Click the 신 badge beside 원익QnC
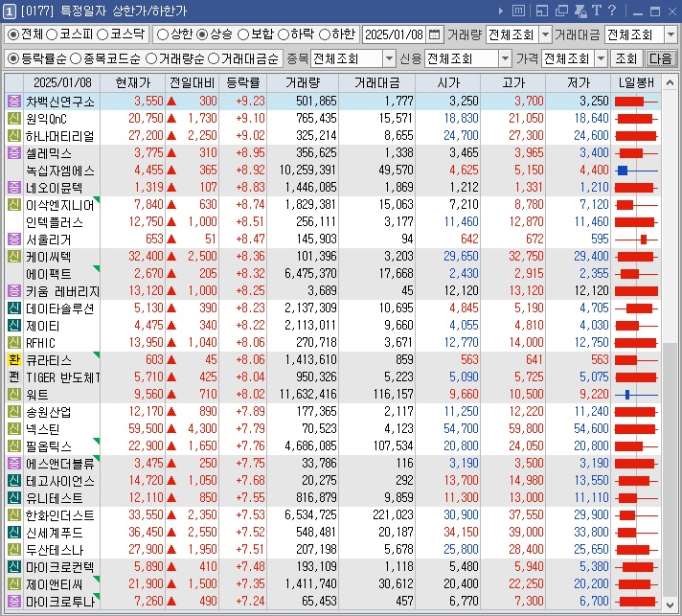Screen dimensions: 682x616 click(x=14, y=119)
